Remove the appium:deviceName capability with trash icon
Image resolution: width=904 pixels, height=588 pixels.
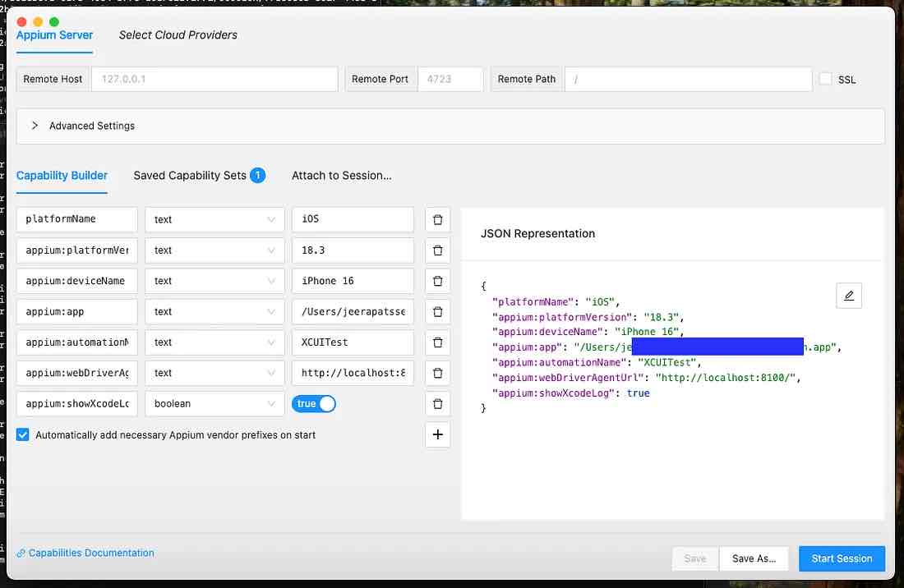[x=437, y=281]
